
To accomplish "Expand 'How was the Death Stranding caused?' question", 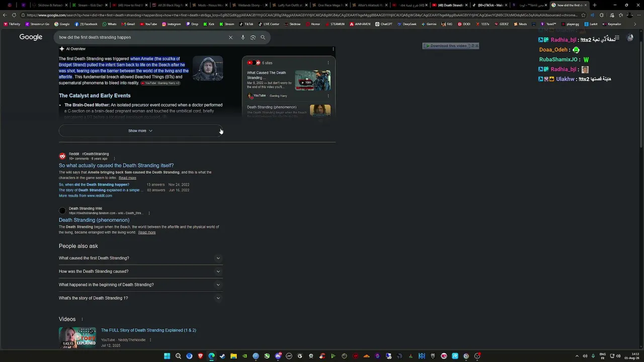I will (141, 271).
